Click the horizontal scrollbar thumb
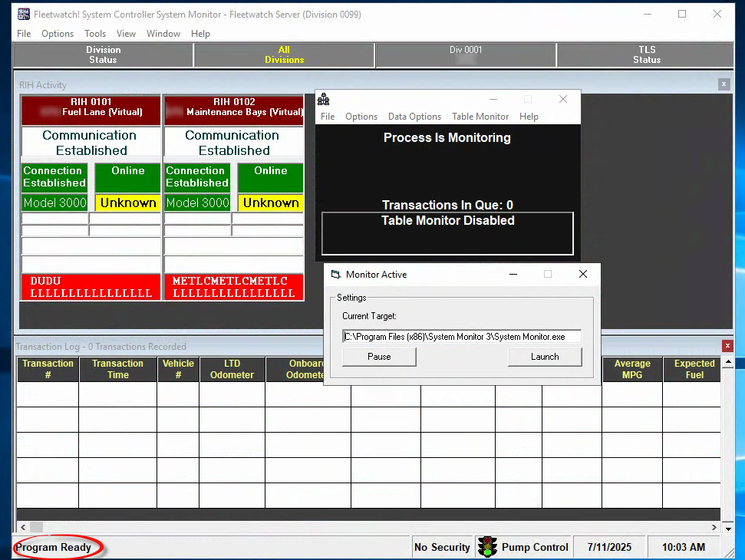The height and width of the screenshot is (560, 745). 37,527
